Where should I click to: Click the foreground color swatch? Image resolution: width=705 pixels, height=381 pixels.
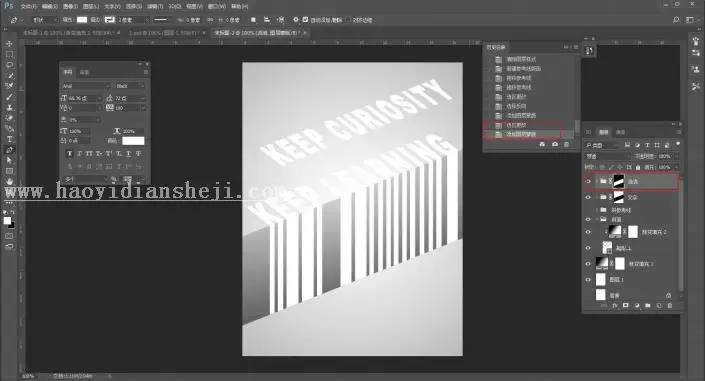pos(7,221)
